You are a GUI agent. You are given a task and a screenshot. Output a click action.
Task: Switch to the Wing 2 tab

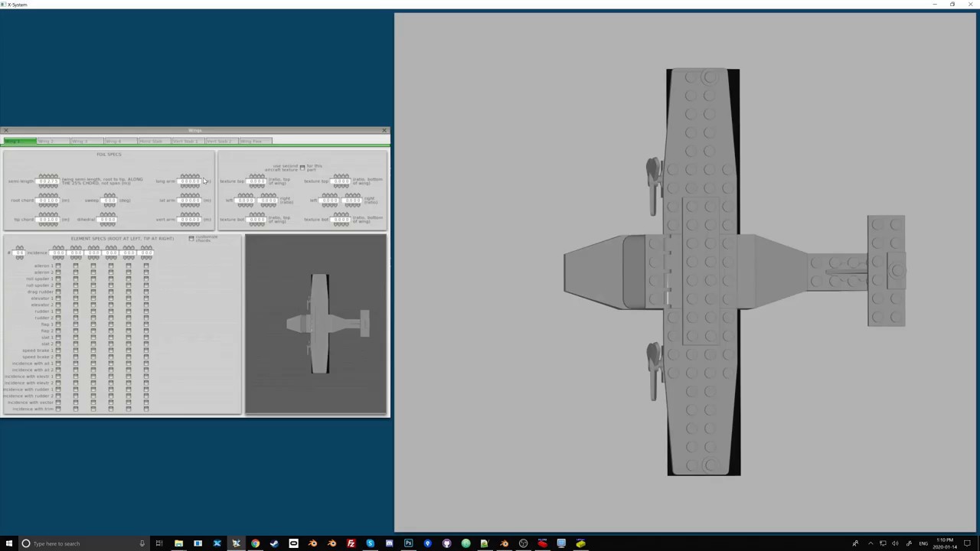point(53,142)
